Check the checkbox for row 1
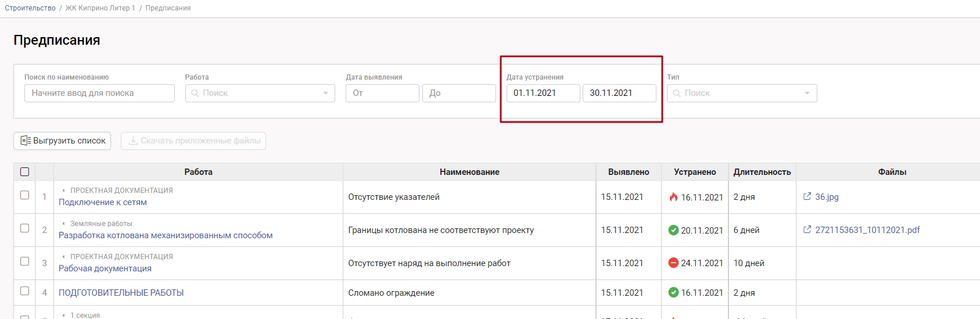The height and width of the screenshot is (319, 980). point(24,195)
